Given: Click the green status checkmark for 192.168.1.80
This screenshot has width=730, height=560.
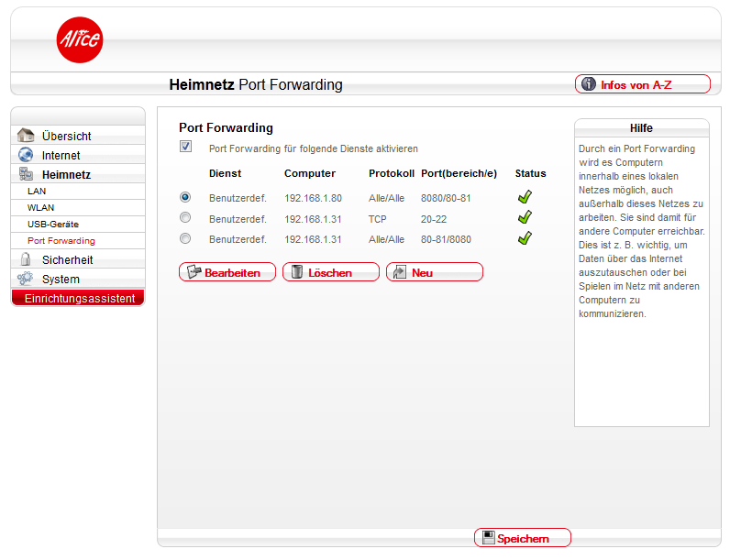Looking at the screenshot, I should [525, 196].
